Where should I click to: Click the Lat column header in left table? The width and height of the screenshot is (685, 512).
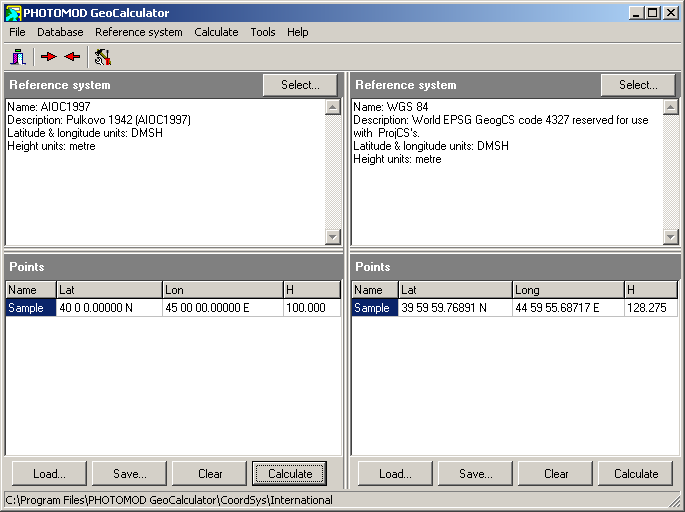point(109,290)
